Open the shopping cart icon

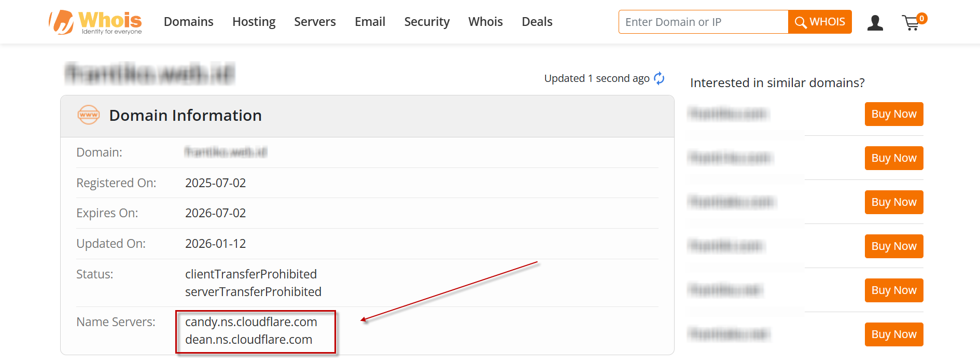[x=911, y=23]
